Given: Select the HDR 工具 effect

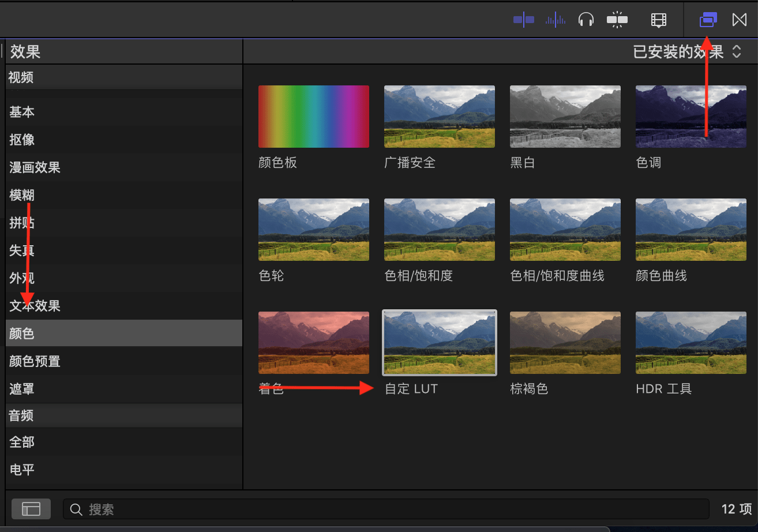Looking at the screenshot, I should pyautogui.click(x=691, y=343).
